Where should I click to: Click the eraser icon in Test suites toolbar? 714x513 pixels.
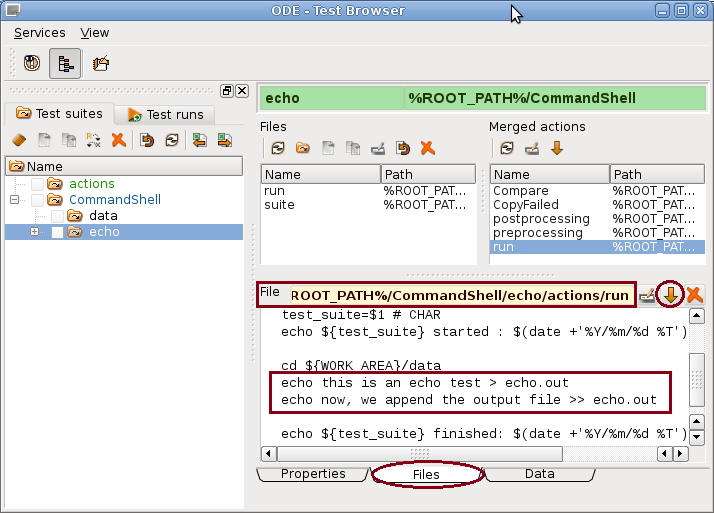[x=18, y=140]
